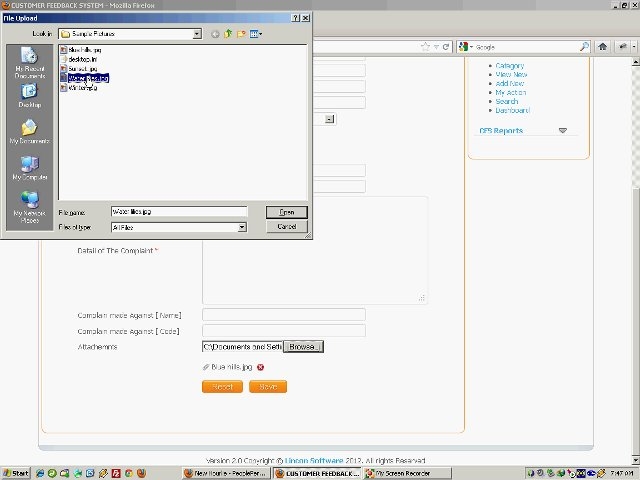Open the My Action link
The image size is (640, 480).
click(x=511, y=92)
